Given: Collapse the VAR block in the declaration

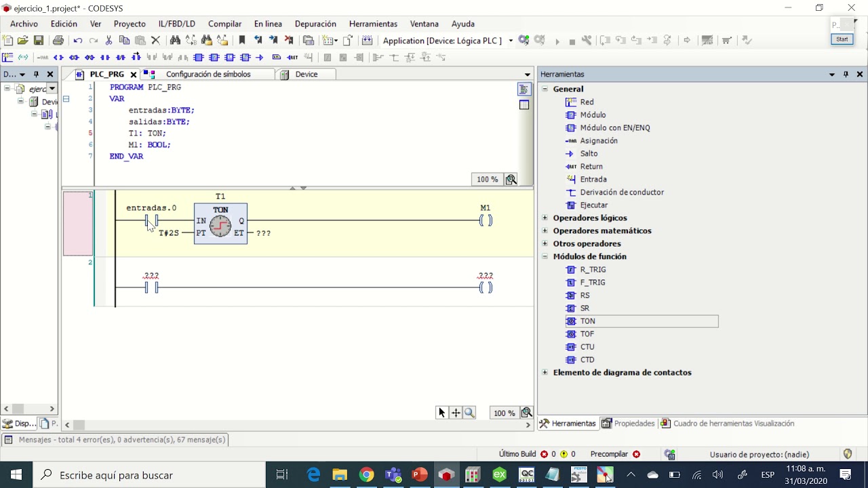Looking at the screenshot, I should [x=66, y=99].
